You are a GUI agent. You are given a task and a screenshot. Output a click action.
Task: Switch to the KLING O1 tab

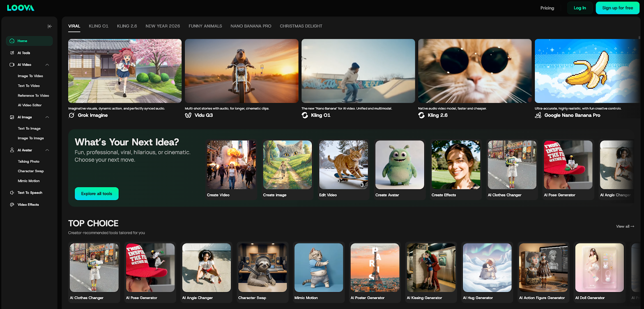coord(99,26)
